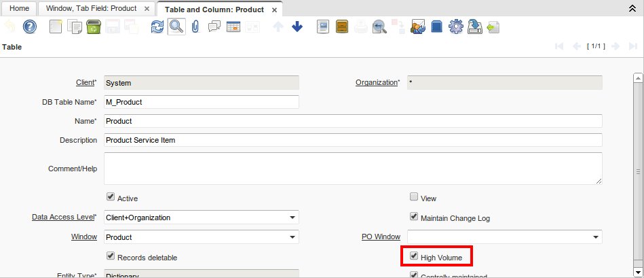This screenshot has width=644, height=278.
Task: Refresh the record with ReQuery icon
Action: pos(157,27)
